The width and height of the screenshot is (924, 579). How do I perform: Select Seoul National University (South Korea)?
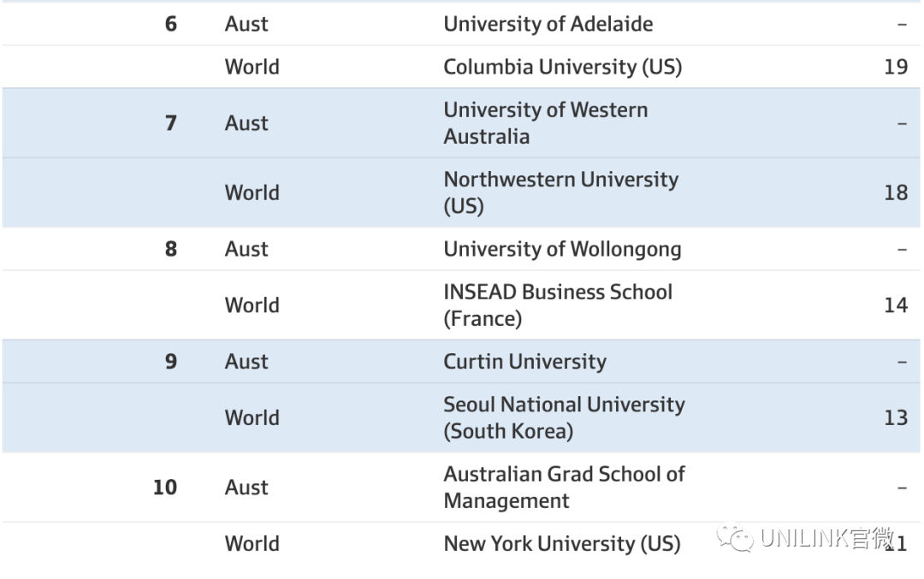pos(564,417)
